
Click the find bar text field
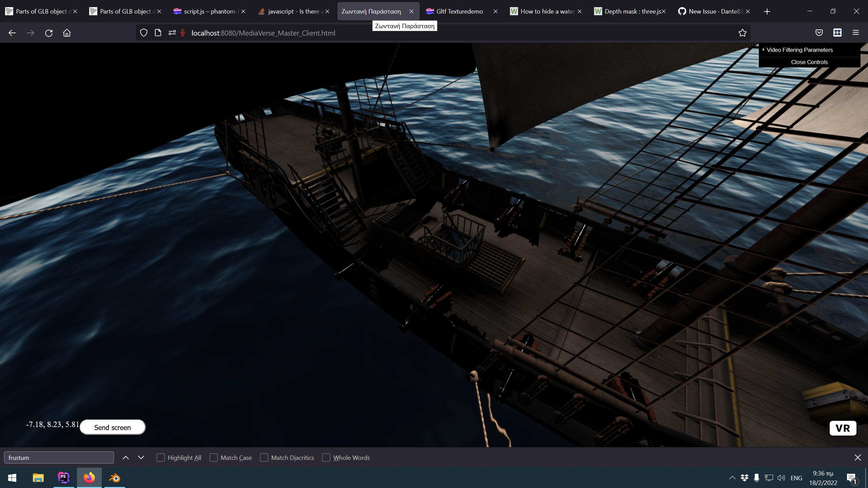pos(59,457)
